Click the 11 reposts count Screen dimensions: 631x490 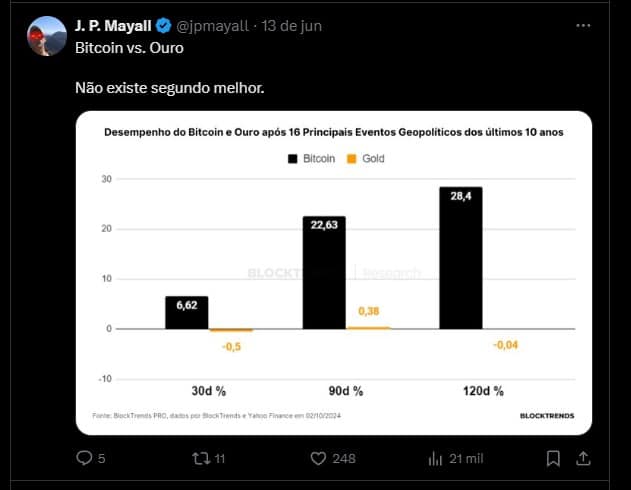pos(219,459)
